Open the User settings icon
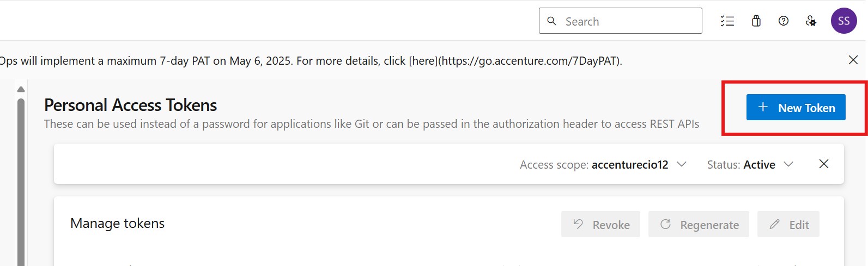Viewport: 868px width, 266px height. coord(811,21)
